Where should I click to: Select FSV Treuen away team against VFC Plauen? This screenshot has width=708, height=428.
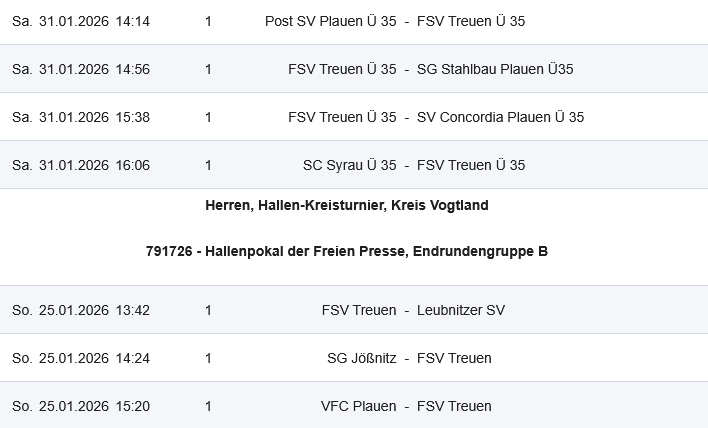pos(454,406)
